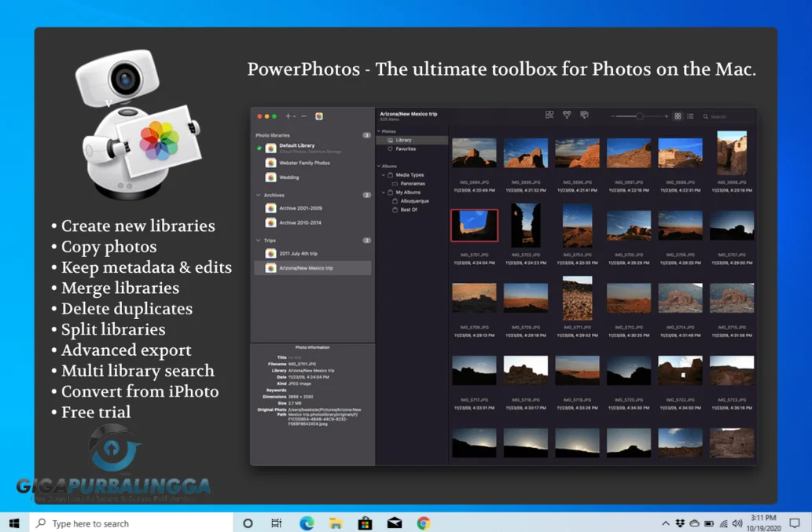Click the remove library minus button

(304, 116)
